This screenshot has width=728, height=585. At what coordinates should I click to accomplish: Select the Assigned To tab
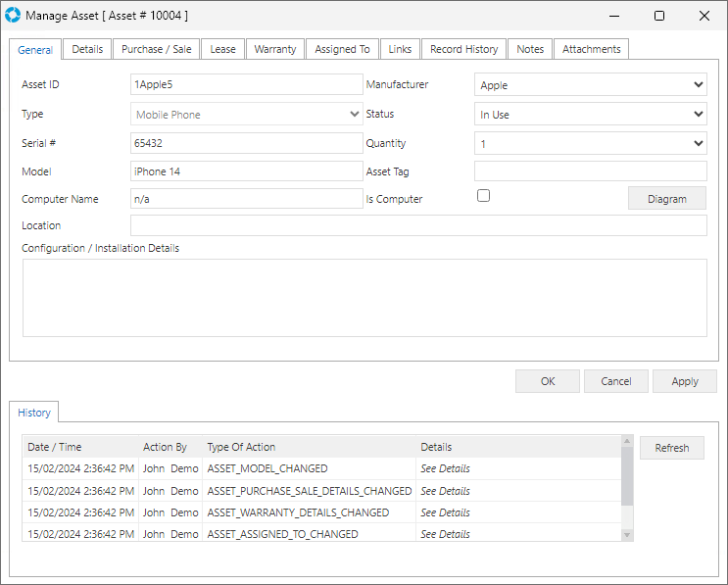(342, 49)
